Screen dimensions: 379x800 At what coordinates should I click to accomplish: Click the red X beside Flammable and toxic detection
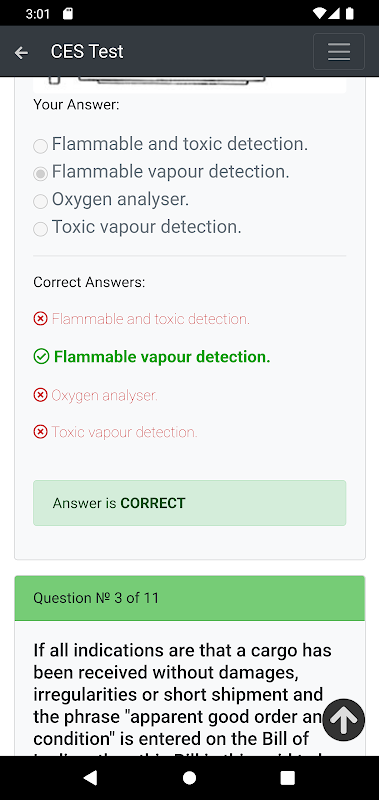pos(40,319)
